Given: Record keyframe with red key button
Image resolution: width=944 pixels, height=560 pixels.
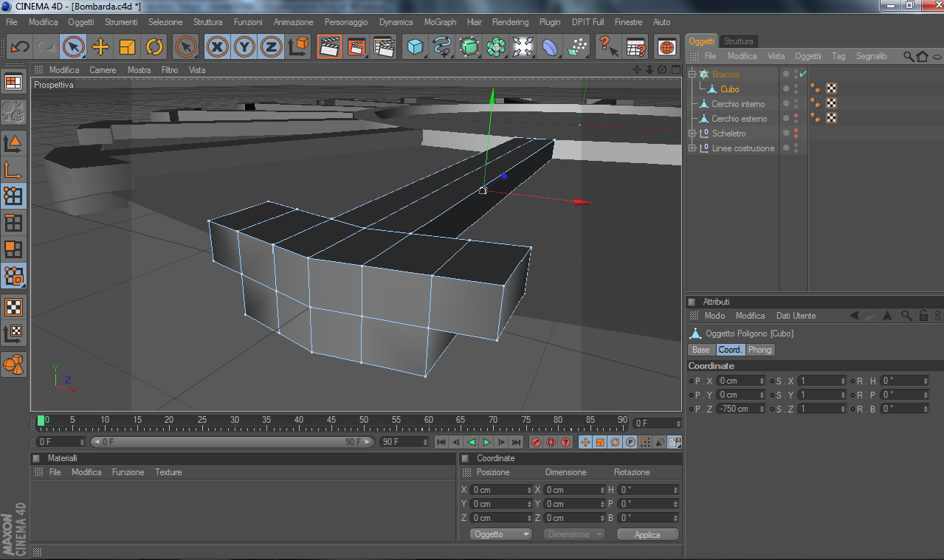Looking at the screenshot, I should click(x=537, y=442).
